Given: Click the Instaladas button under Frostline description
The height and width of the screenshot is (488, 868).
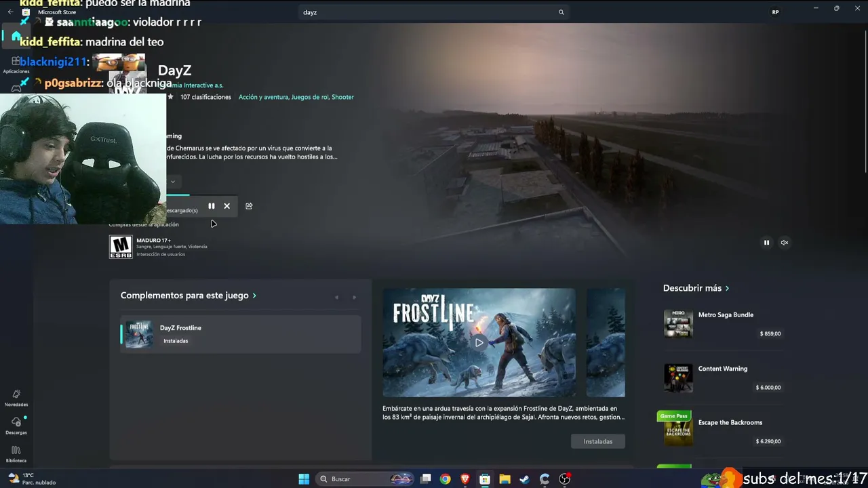Looking at the screenshot, I should [x=598, y=441].
